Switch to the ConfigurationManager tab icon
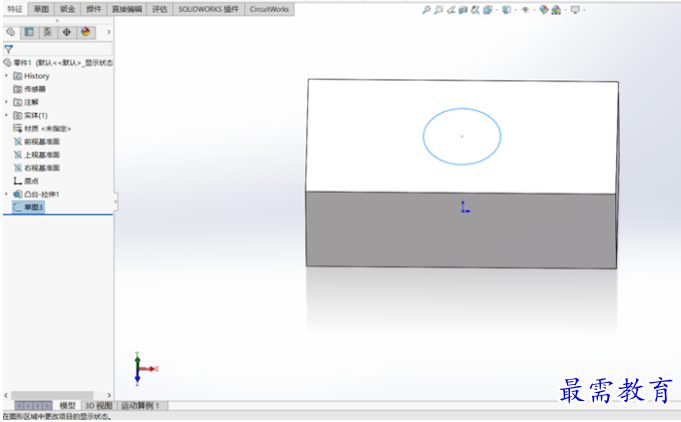The height and width of the screenshot is (422, 681). coord(48,32)
